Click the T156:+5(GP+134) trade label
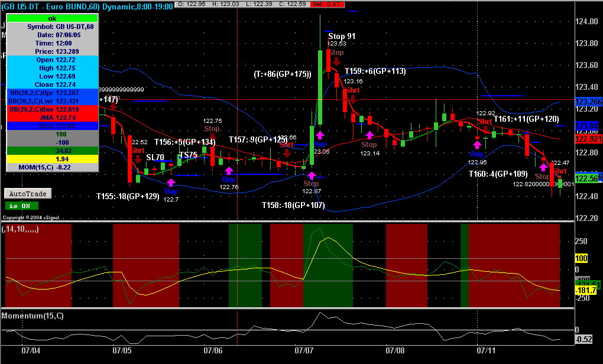 click(x=185, y=142)
